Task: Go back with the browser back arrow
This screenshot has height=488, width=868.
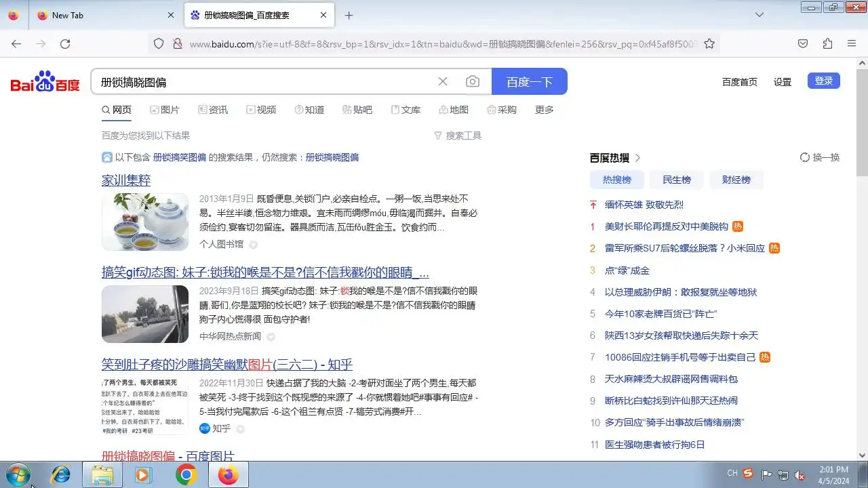Action: 16,43
